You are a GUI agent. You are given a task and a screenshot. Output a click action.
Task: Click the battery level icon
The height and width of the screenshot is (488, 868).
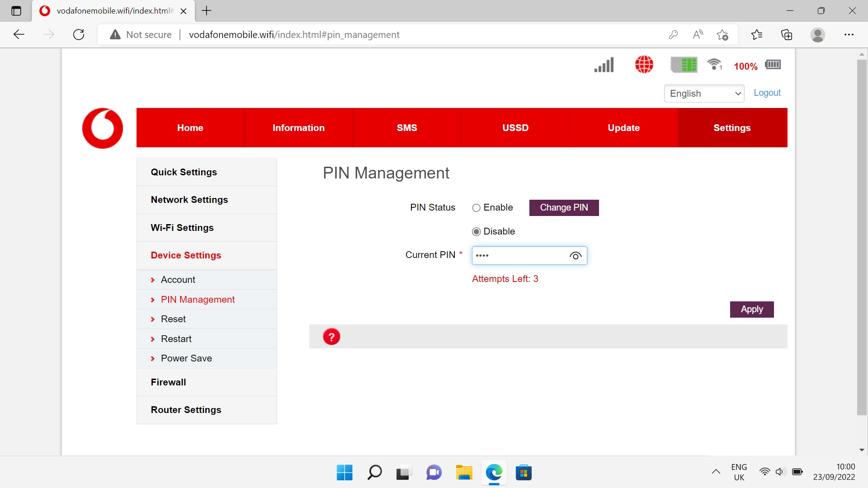pos(773,65)
